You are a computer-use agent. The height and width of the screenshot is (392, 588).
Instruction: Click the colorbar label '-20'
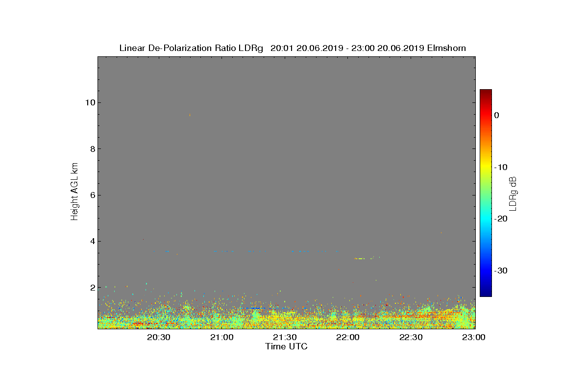click(500, 219)
